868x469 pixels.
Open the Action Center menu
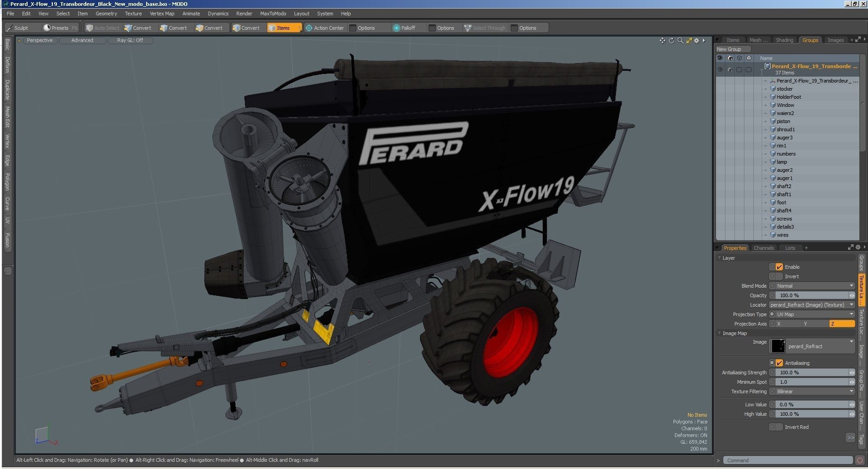point(325,28)
